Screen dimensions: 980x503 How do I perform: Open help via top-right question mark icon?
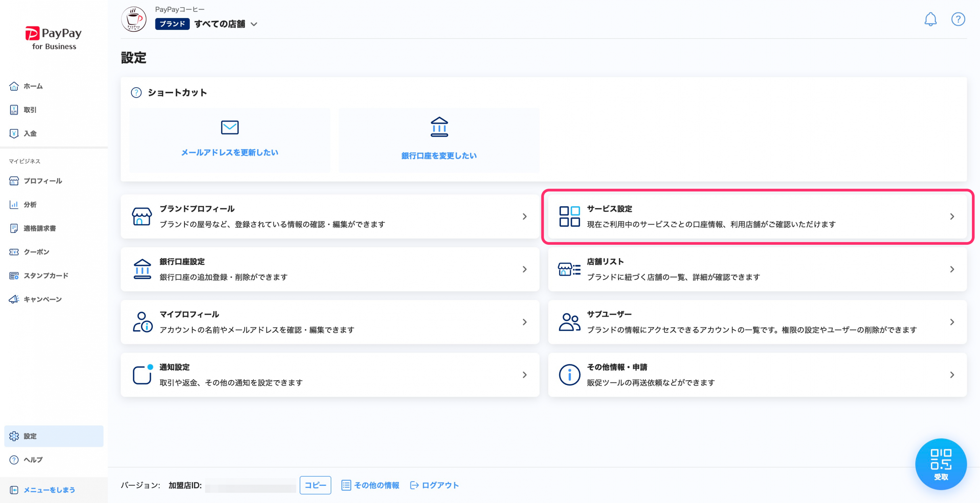coord(958,19)
